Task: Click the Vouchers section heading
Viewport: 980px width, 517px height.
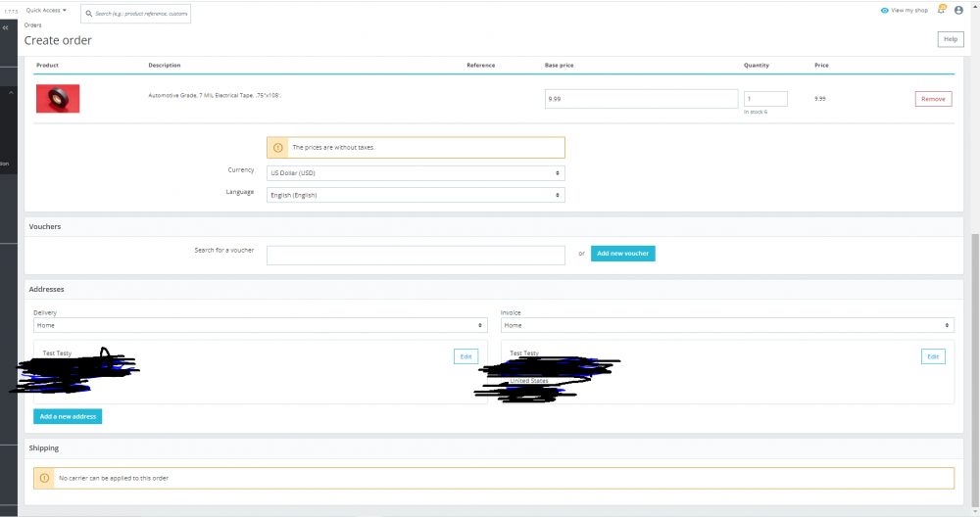Action: 45,226
